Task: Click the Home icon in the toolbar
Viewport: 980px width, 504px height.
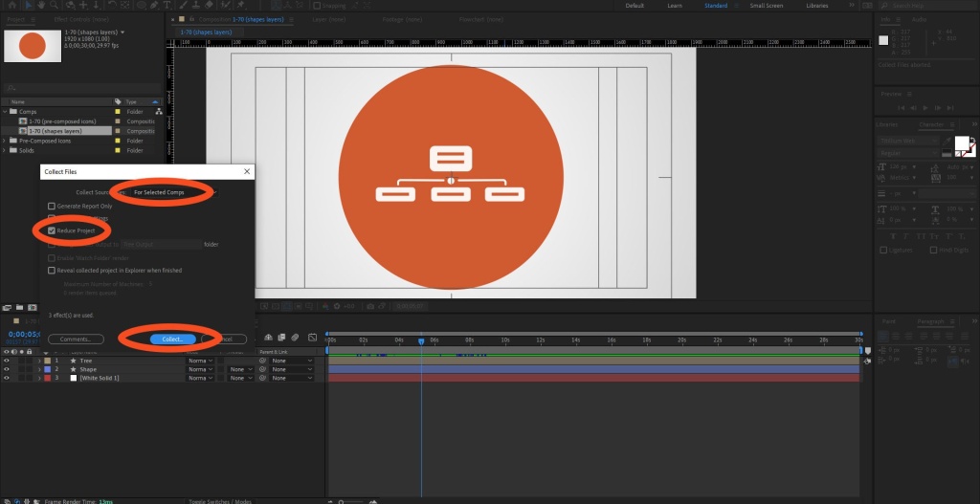Action: (11, 5)
